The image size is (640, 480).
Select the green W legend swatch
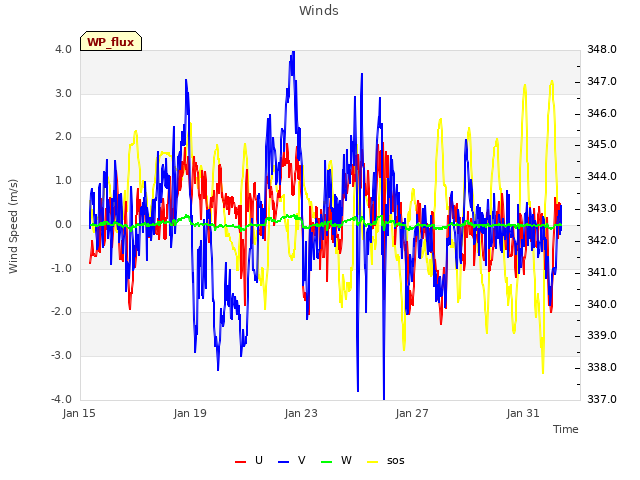click(327, 461)
